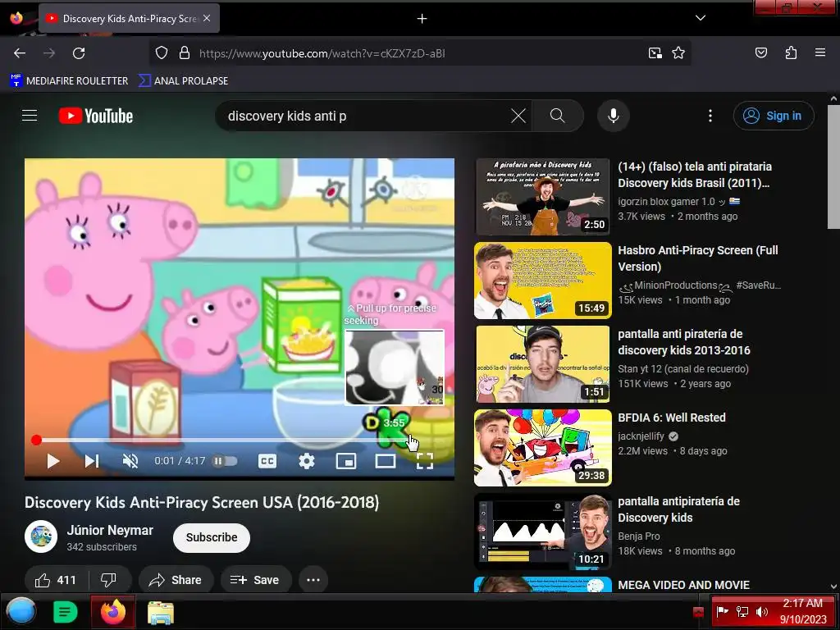Open the Firefox extensions menu
The height and width of the screenshot is (630, 840).
(791, 52)
